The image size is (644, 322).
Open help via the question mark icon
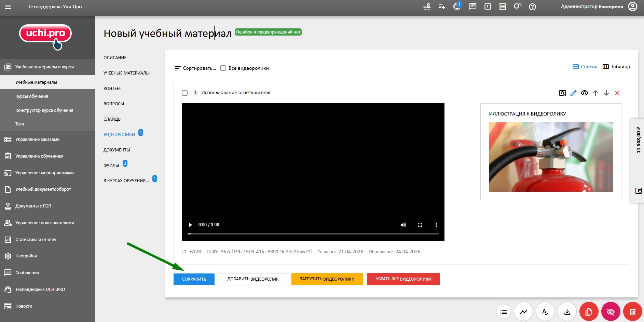tap(532, 6)
